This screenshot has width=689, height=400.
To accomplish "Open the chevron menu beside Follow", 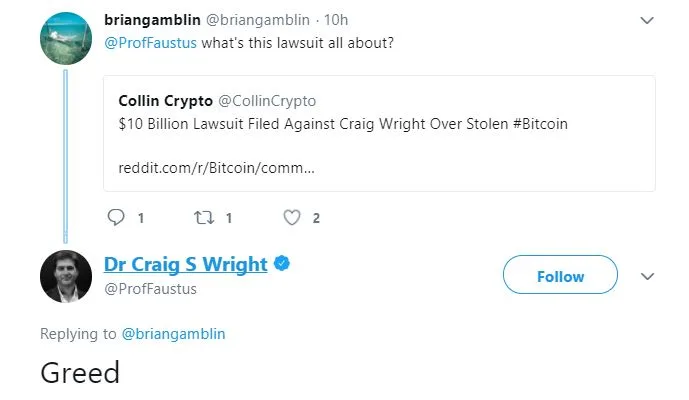I will tap(647, 276).
